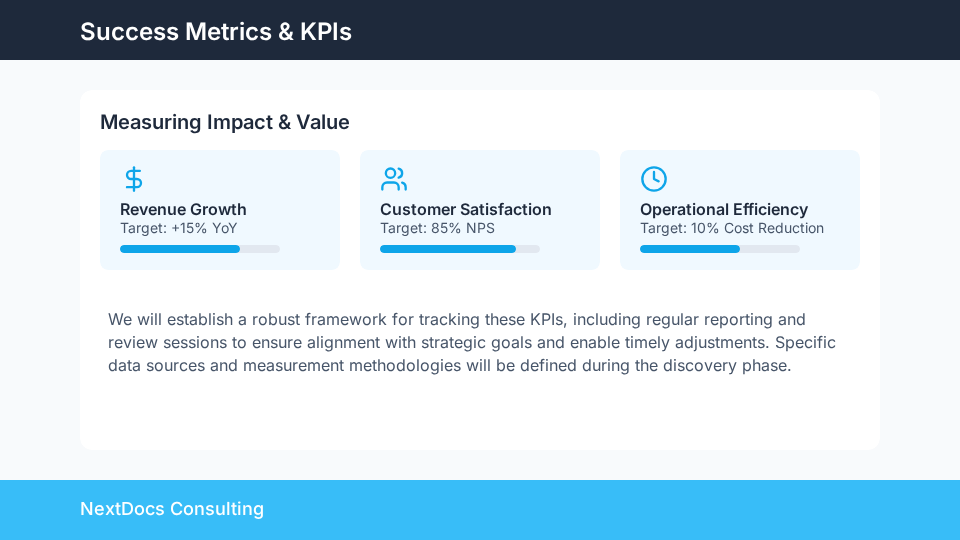Click the blue filled part of Customer Satisfaction bar

click(447, 249)
